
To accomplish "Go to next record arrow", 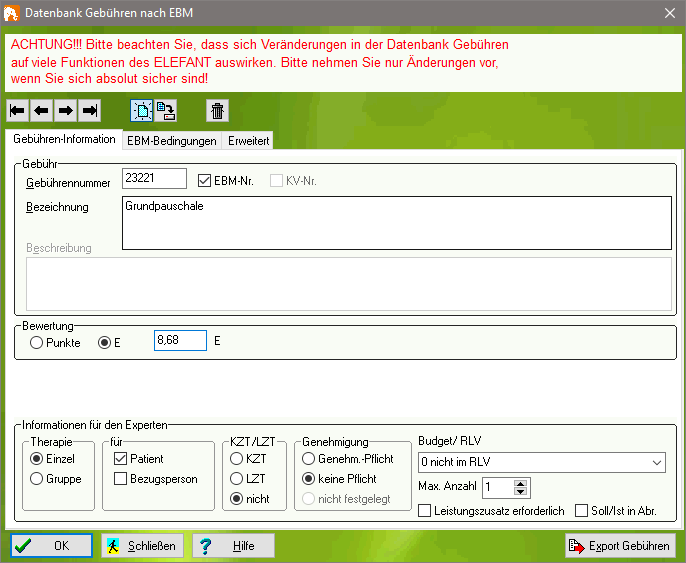I will (x=66, y=110).
